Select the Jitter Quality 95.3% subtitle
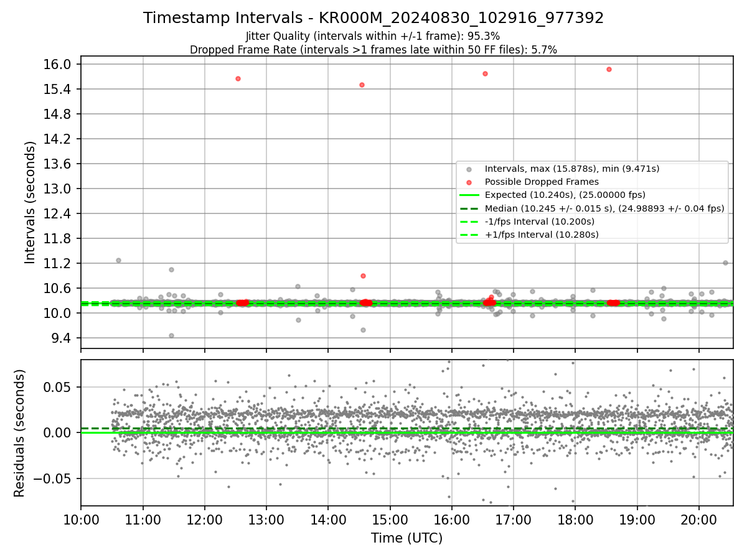Screen dimensions: 747x560 click(x=373, y=36)
